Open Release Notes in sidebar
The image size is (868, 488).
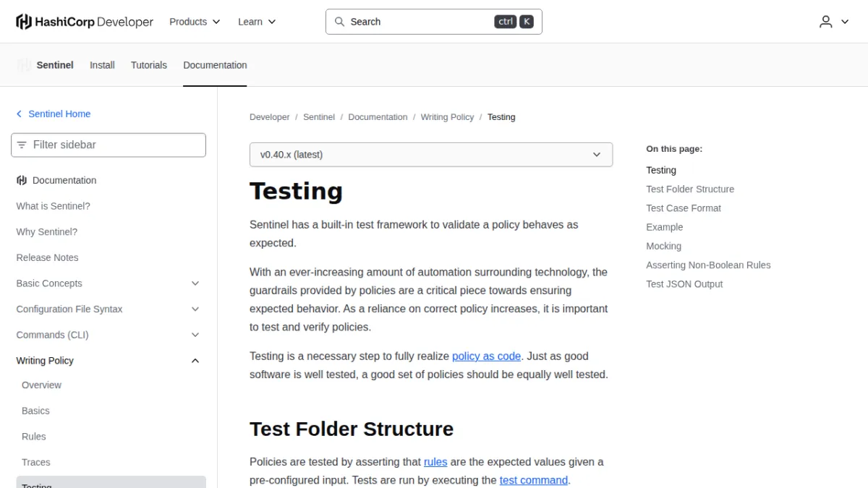[x=48, y=257]
